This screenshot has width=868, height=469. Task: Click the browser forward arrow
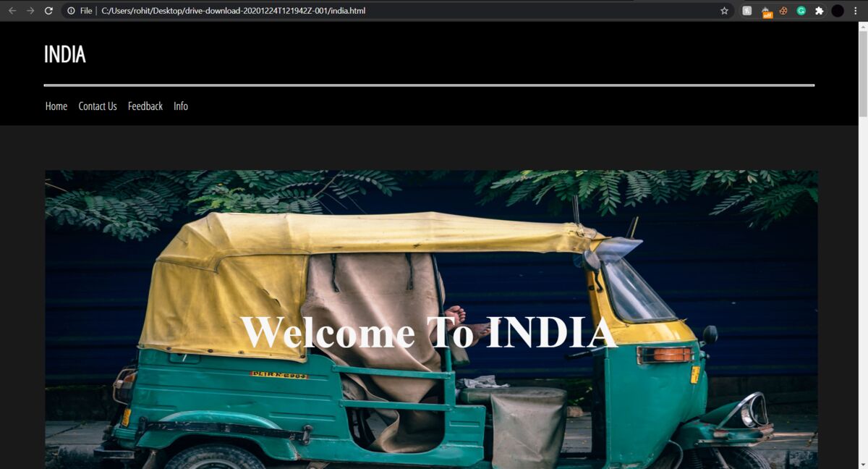[x=30, y=11]
